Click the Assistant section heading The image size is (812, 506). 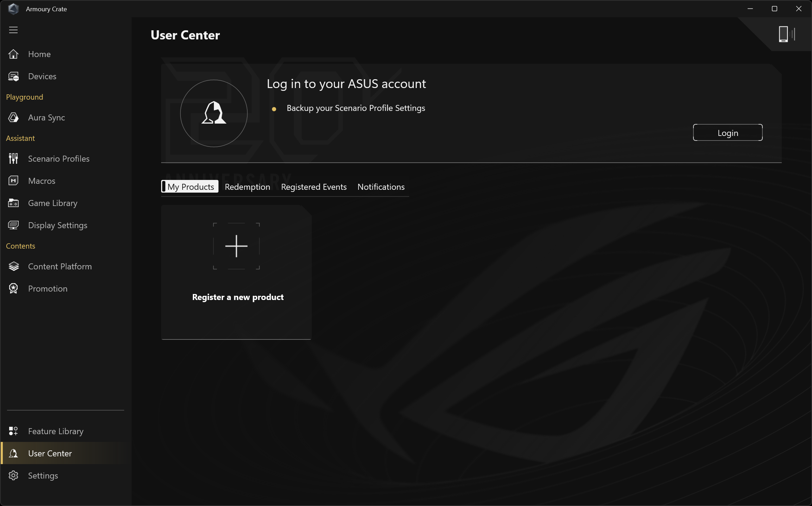tap(20, 138)
